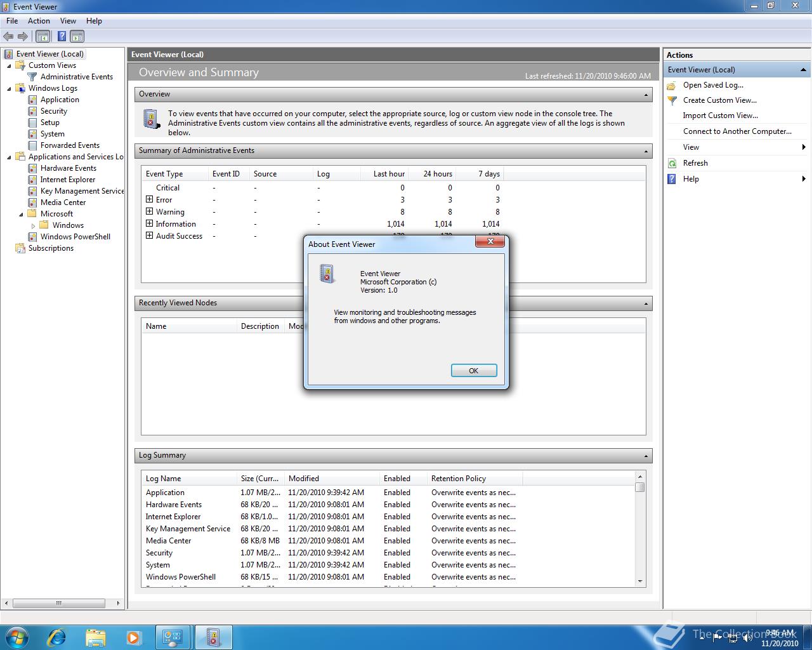Image resolution: width=812 pixels, height=650 pixels.
Task: Click OK in the About Event Viewer dialog
Action: coord(473,370)
